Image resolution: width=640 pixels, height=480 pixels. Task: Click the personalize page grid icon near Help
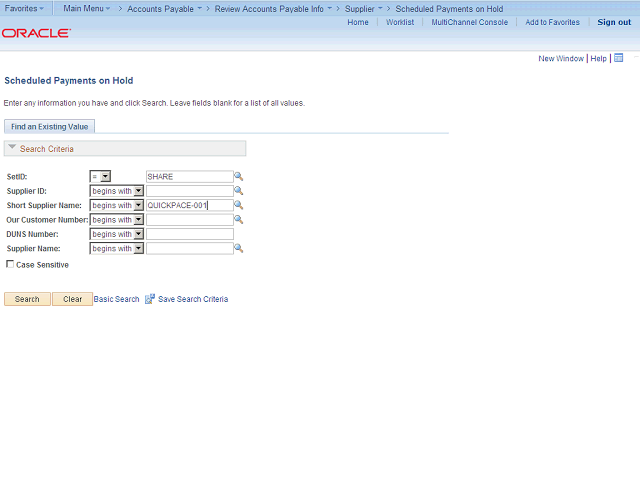click(619, 58)
